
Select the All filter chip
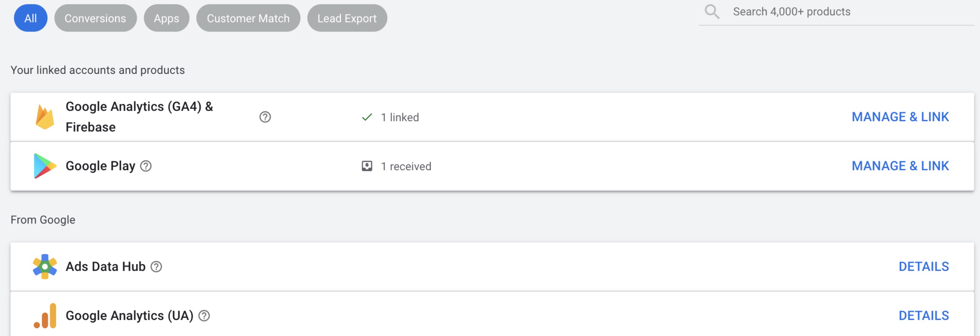point(30,18)
